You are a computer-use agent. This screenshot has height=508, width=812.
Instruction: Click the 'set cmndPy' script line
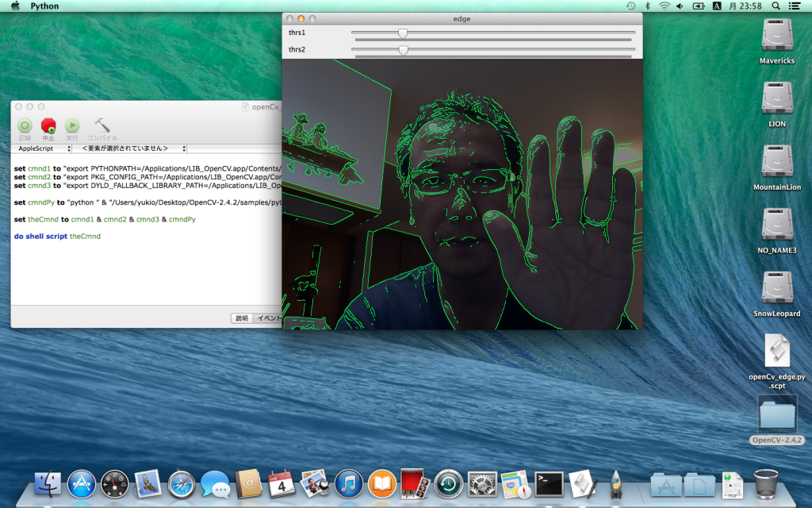tap(147, 202)
